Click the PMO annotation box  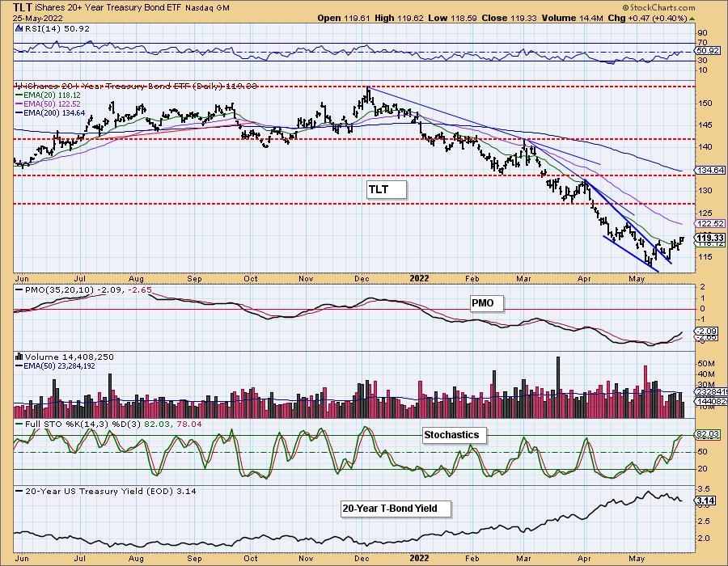point(486,303)
